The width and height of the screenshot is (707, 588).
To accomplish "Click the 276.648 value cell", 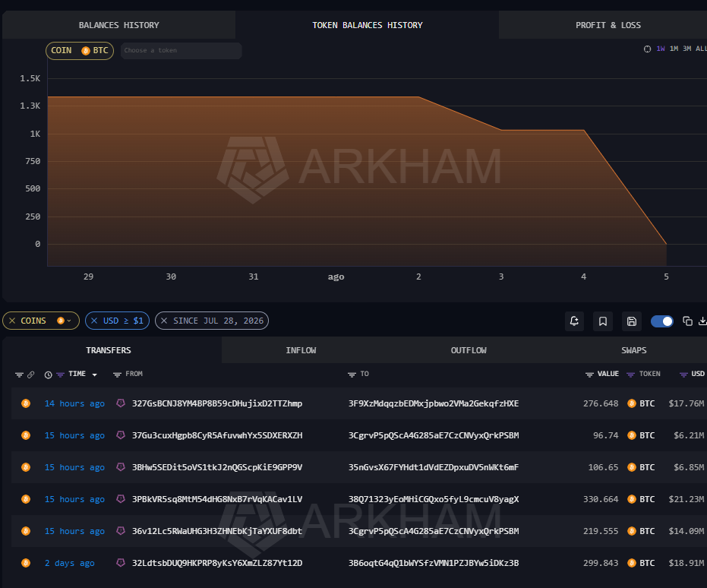I will tap(601, 403).
